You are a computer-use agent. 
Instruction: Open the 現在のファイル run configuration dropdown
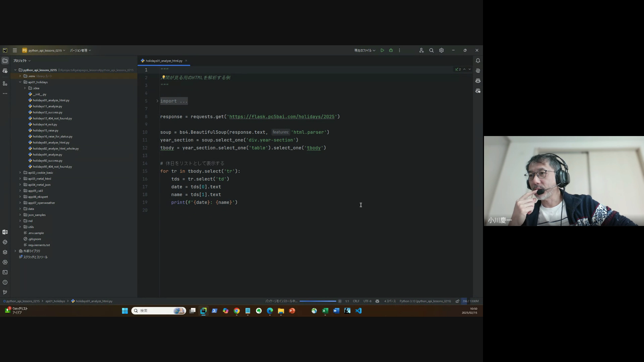(365, 50)
